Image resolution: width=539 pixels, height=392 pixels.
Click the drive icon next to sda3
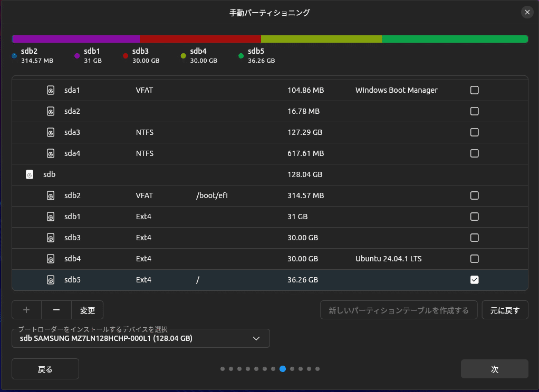(50, 132)
